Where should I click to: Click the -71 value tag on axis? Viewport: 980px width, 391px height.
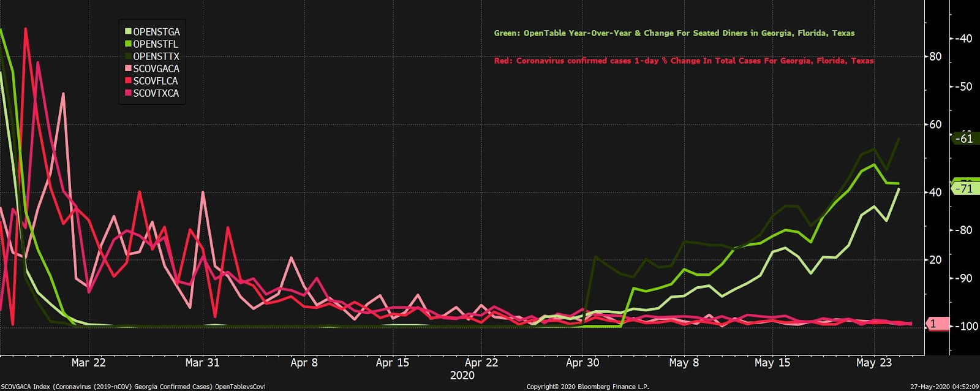(x=966, y=188)
